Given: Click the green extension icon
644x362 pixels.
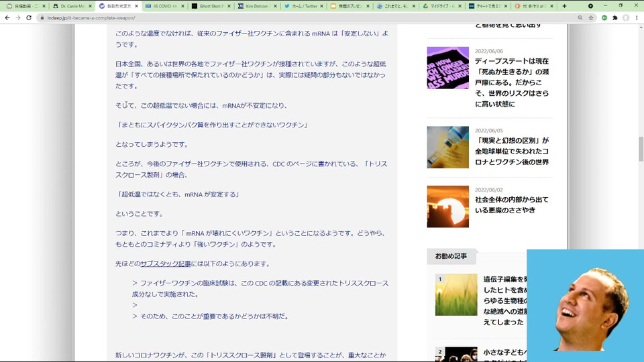Looking at the screenshot, I should tap(604, 18).
